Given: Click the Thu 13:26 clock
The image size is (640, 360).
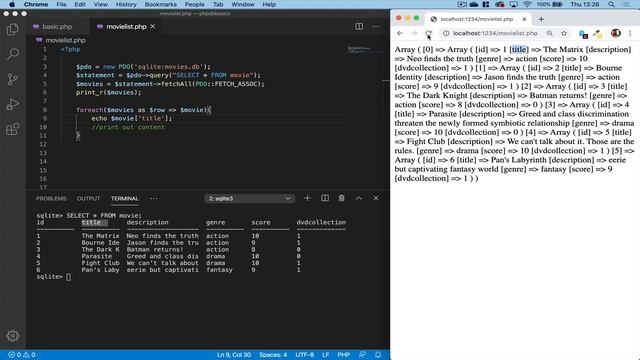Looking at the screenshot, I should tap(585, 4).
